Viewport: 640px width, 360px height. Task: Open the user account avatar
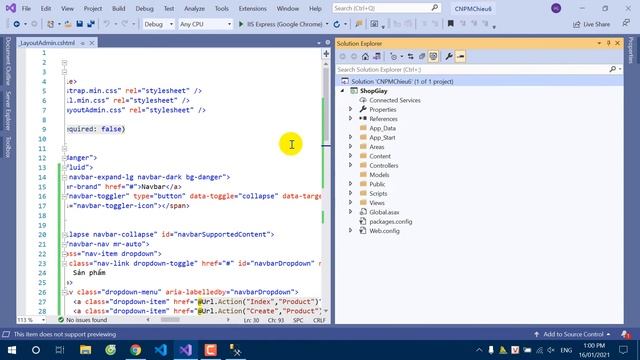point(556,8)
